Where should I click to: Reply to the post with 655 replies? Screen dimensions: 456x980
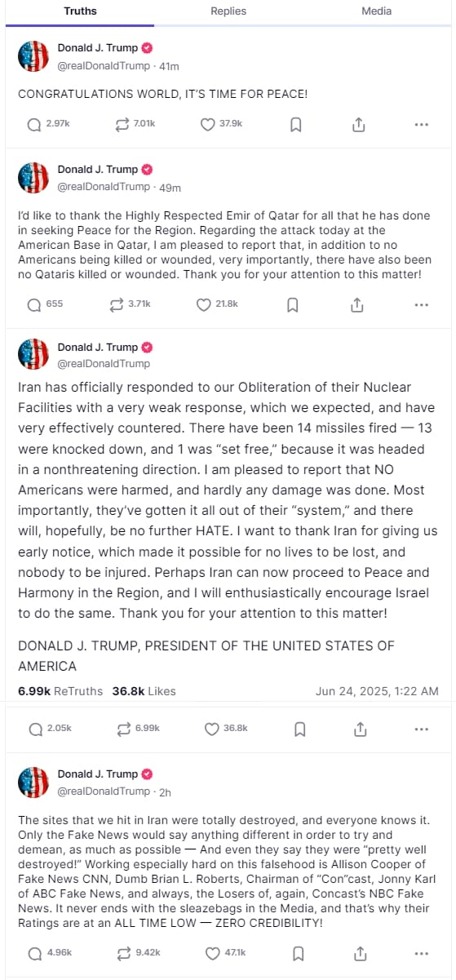45,304
